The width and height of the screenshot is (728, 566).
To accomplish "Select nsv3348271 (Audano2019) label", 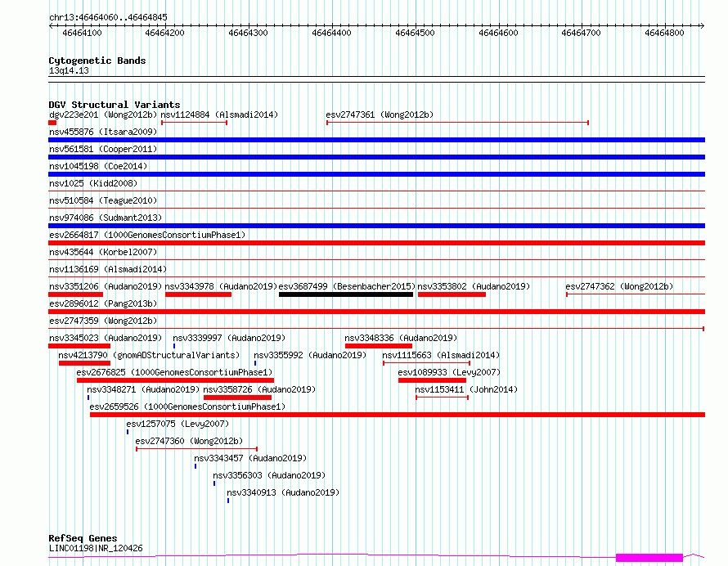I will coord(143,389).
